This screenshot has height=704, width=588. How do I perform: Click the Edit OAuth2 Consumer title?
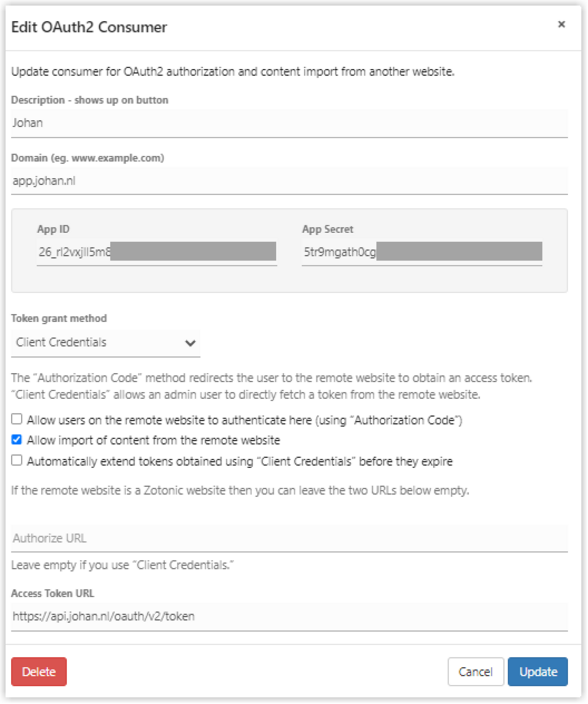89,27
